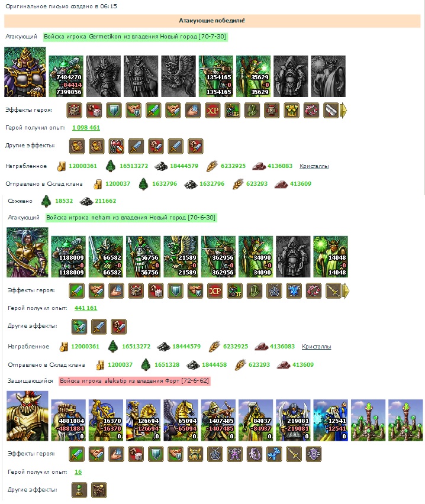This screenshot has width=425, height=504.
Task: Click first sword icon in defender hero effects
Action: click(77, 454)
